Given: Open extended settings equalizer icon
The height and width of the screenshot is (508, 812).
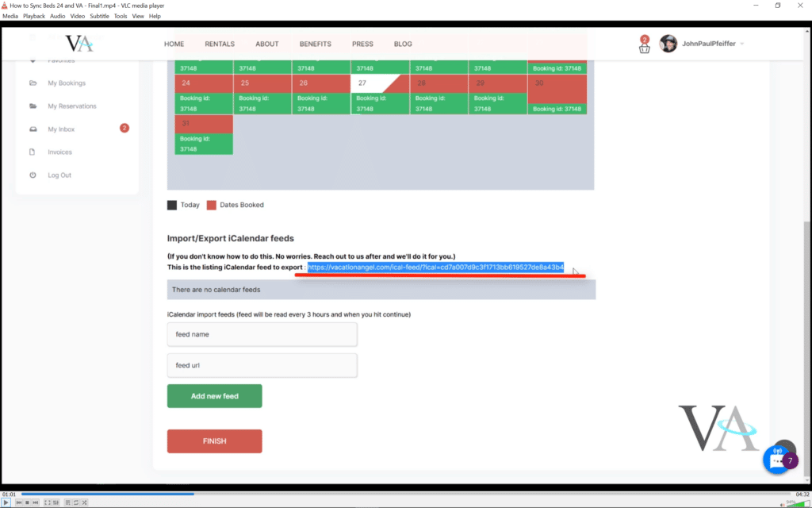Looking at the screenshot, I should (x=55, y=502).
